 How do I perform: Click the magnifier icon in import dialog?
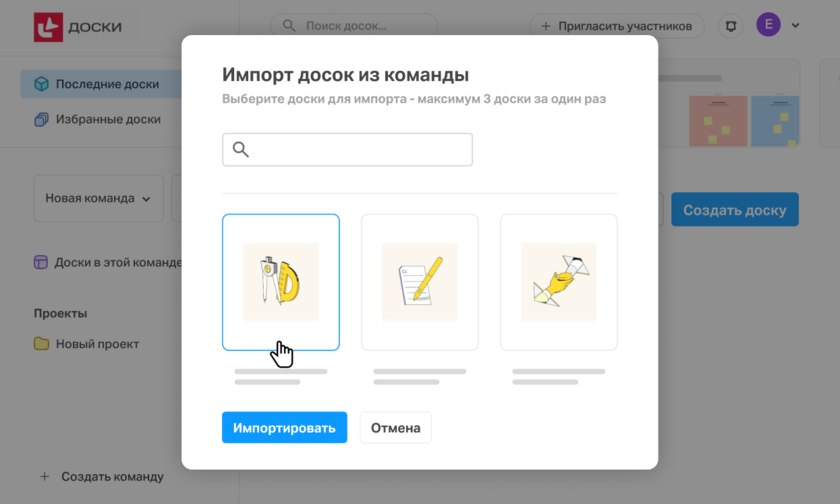(x=240, y=150)
